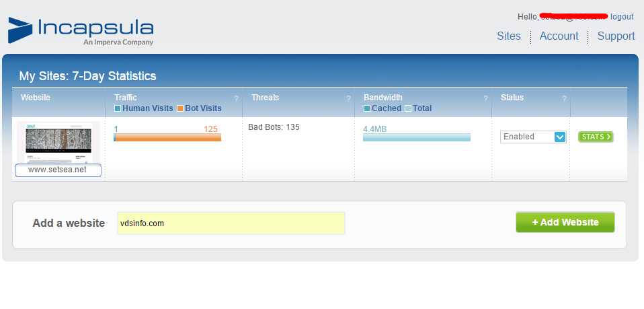Screen dimensions: 644x309
Task: Click the 4.4MB bandwidth bar
Action: [x=417, y=137]
